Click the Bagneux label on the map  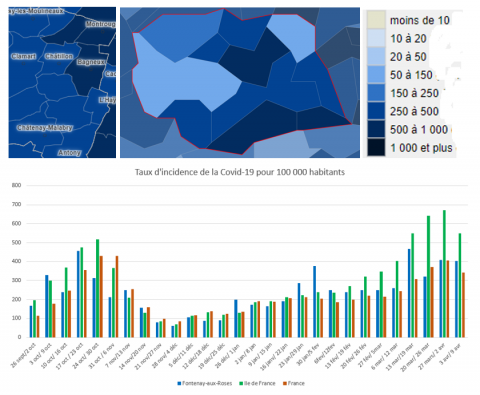(91, 62)
